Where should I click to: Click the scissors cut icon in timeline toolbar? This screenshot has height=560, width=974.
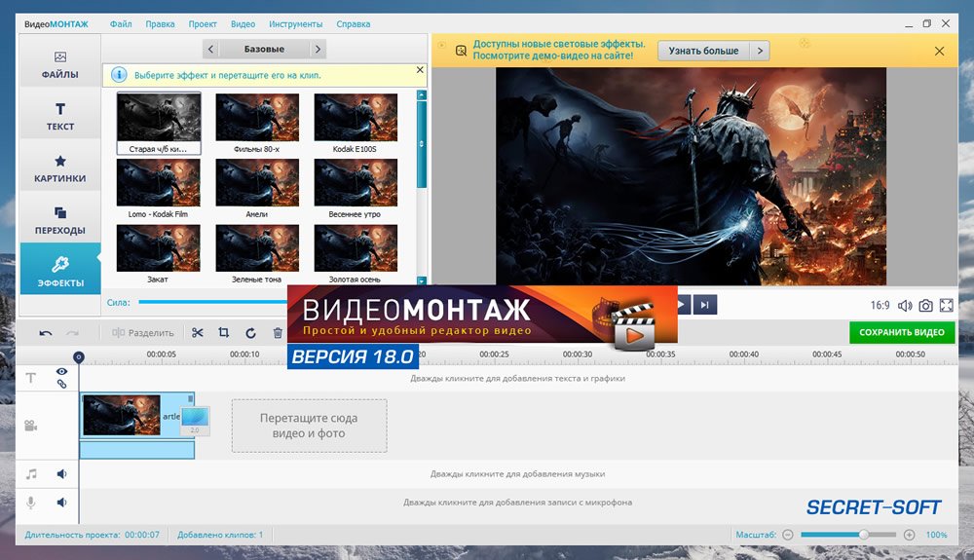pyautogui.click(x=198, y=333)
